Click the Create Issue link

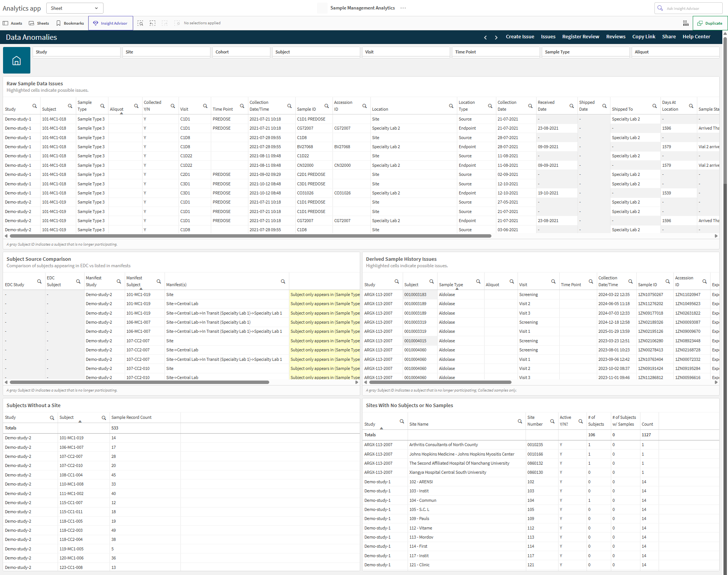tap(520, 37)
